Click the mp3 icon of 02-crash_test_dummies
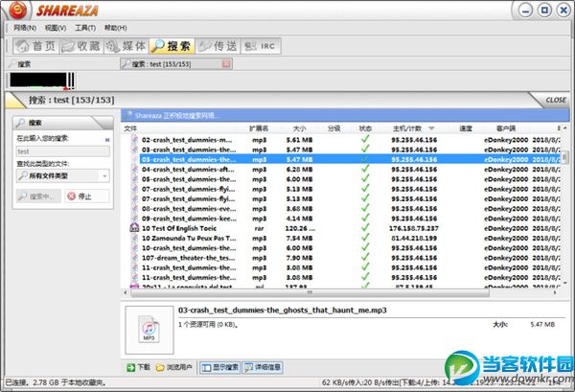Screen dimensions: 575x392 (134, 140)
